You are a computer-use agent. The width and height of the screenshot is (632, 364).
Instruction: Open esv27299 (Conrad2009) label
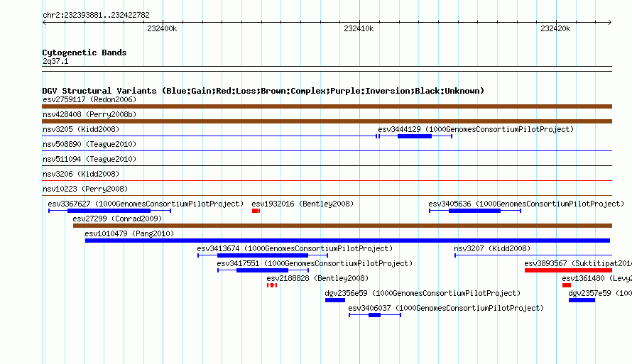[x=117, y=219]
